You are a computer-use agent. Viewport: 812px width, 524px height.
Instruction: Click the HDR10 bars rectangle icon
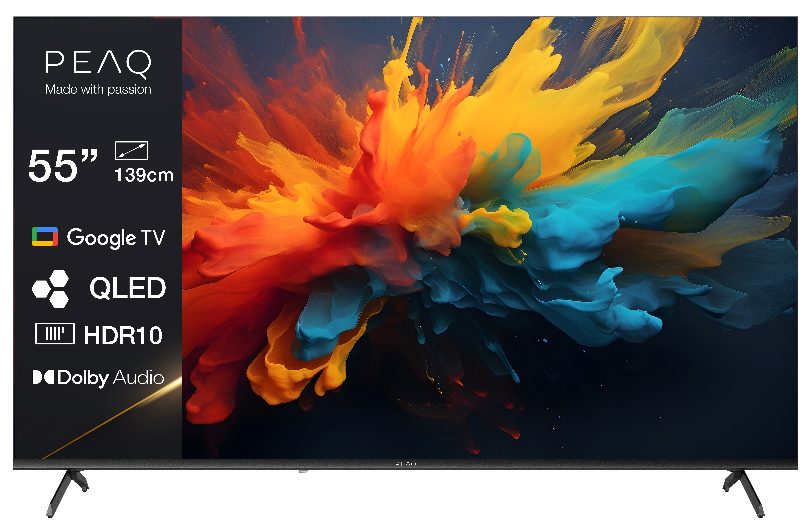tap(55, 333)
